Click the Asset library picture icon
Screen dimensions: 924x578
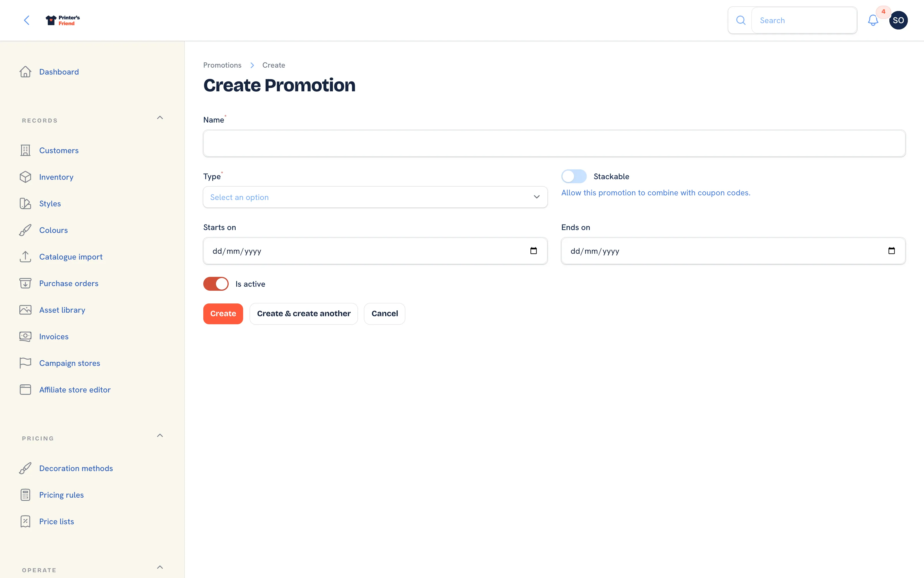point(26,310)
